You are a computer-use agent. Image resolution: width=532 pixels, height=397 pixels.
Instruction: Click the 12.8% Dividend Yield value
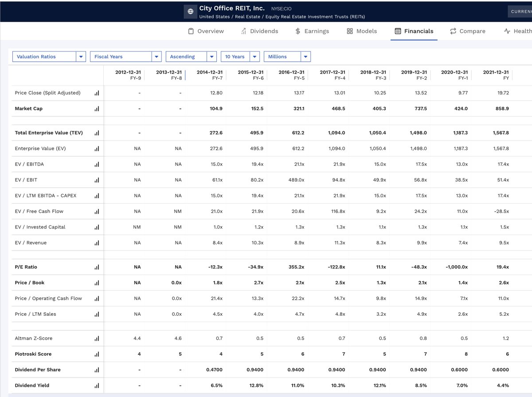(x=257, y=385)
